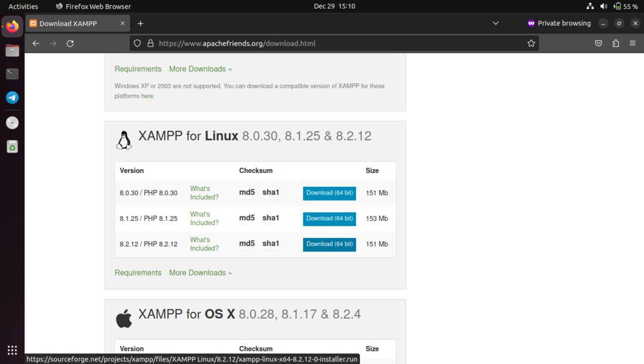Open the extensions puzzle icon
The image size is (644, 364).
616,43
